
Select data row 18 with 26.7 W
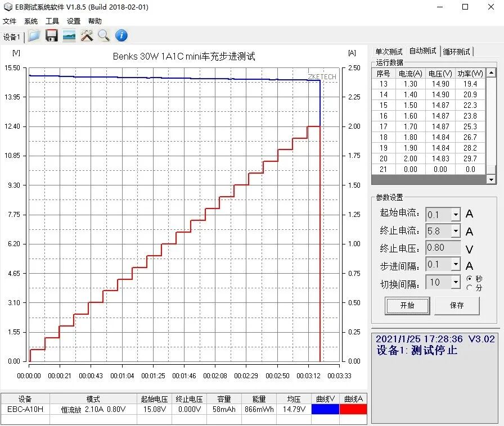pos(429,137)
